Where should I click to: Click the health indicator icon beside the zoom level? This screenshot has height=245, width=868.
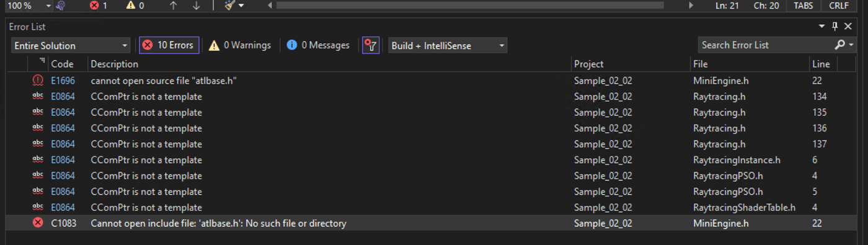click(x=61, y=6)
